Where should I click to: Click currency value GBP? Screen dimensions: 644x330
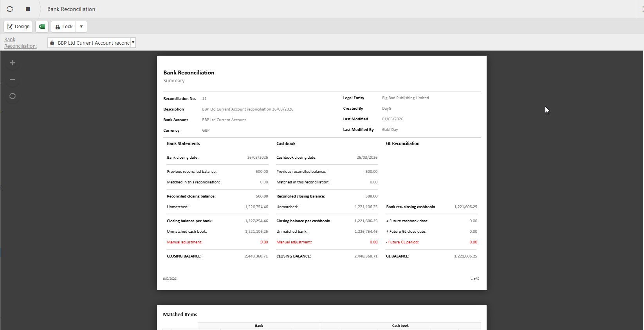point(206,131)
